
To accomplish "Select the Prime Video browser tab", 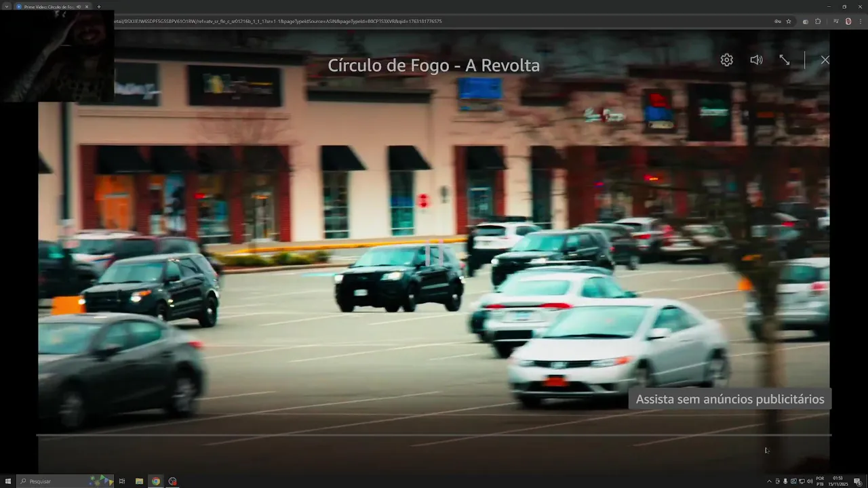I will [47, 6].
